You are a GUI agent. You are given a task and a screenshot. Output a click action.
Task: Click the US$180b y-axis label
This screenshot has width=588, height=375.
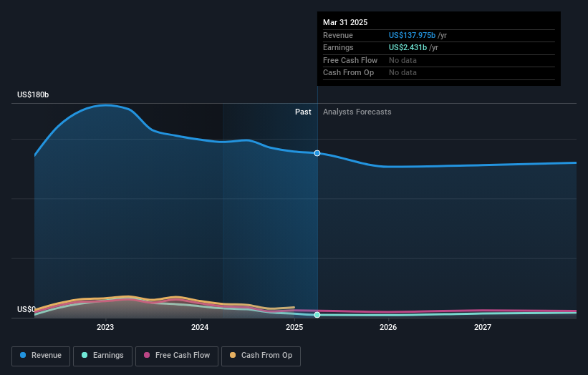click(x=33, y=94)
